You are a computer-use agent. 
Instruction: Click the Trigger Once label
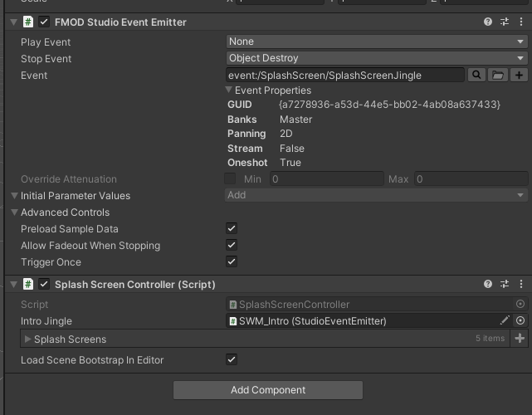pyautogui.click(x=51, y=262)
